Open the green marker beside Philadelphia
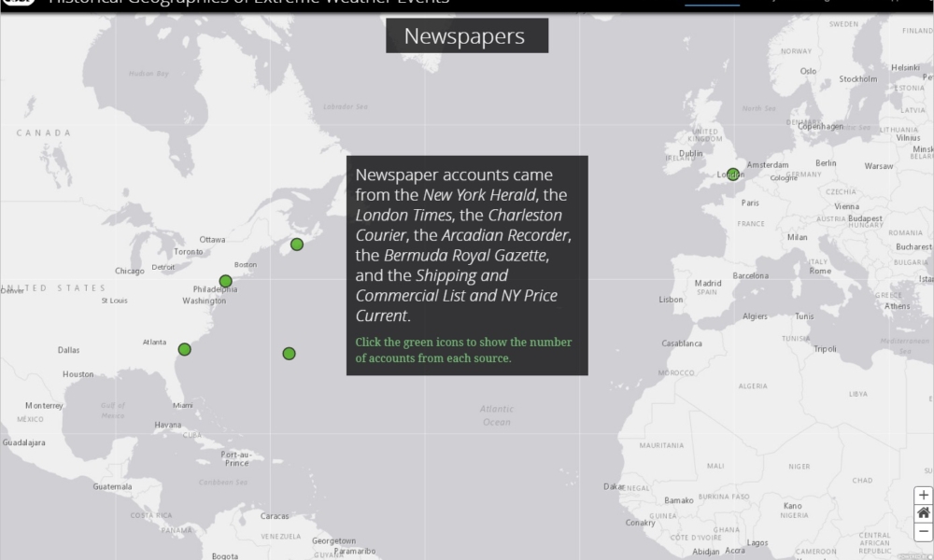The image size is (934, 560). (225, 281)
